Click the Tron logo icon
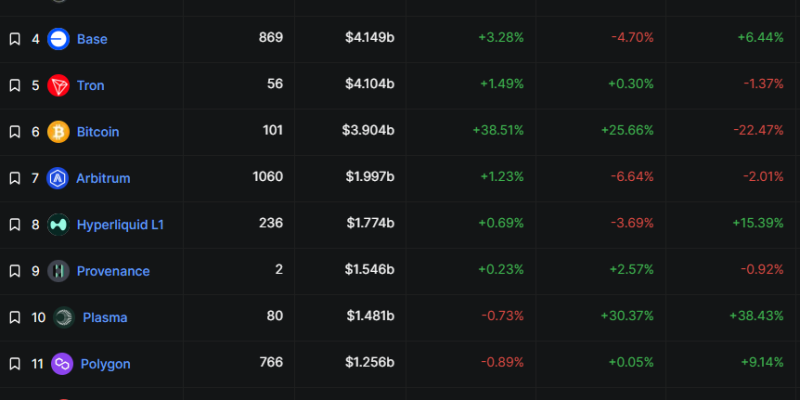This screenshot has height=400, width=800. 58,85
